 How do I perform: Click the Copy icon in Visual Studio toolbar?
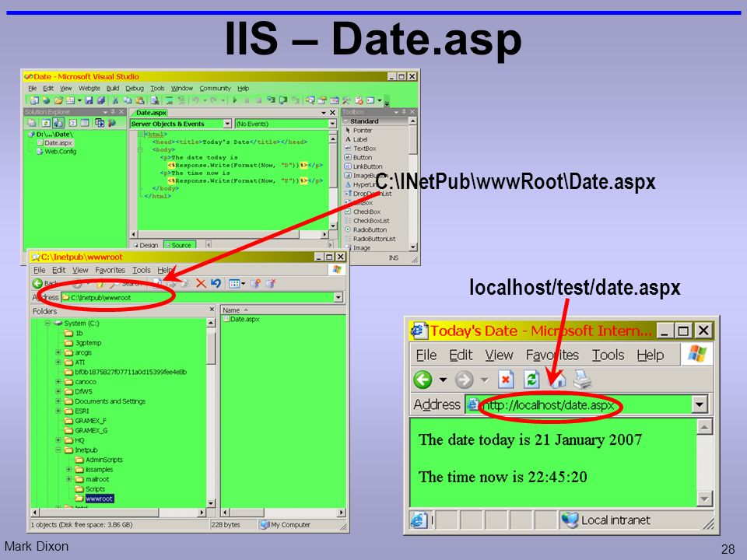point(127,100)
